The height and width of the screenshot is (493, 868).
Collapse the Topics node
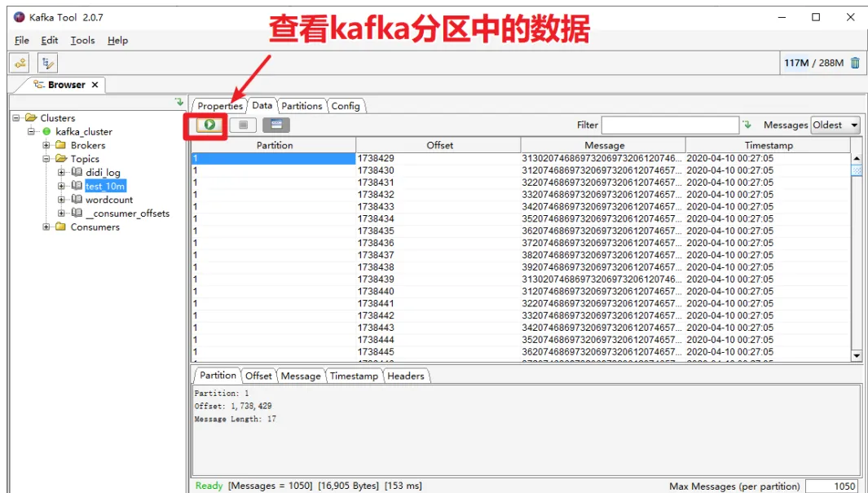tap(46, 159)
